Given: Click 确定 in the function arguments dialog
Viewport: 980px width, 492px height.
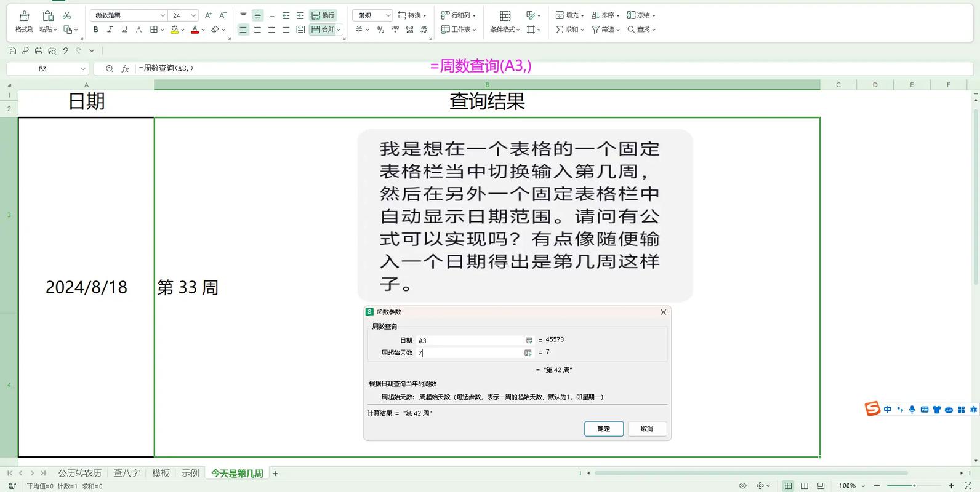Looking at the screenshot, I should [x=604, y=429].
